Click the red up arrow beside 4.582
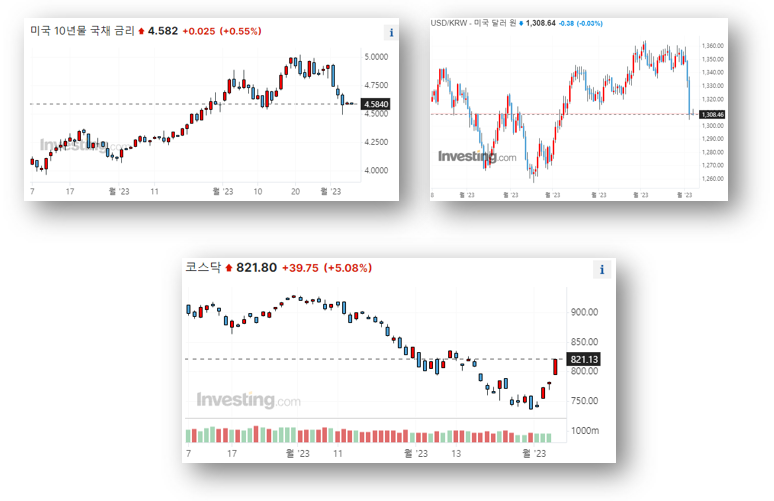 (140, 32)
